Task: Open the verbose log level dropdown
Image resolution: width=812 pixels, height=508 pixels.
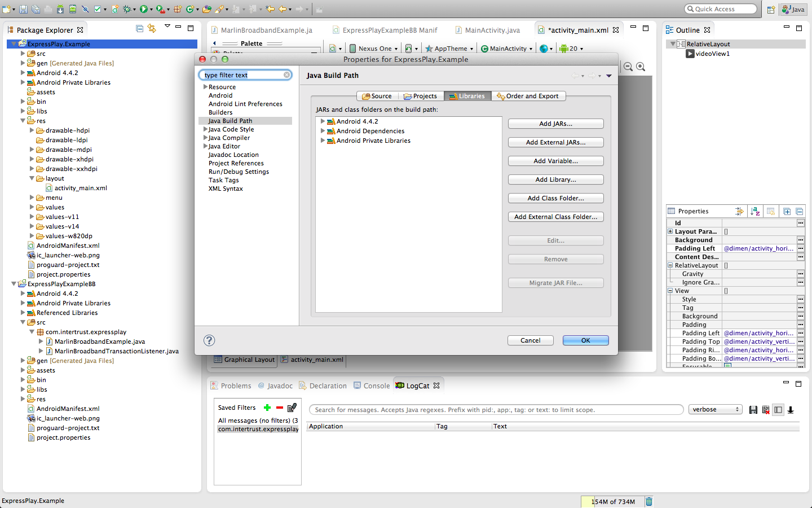Action: 715,409
